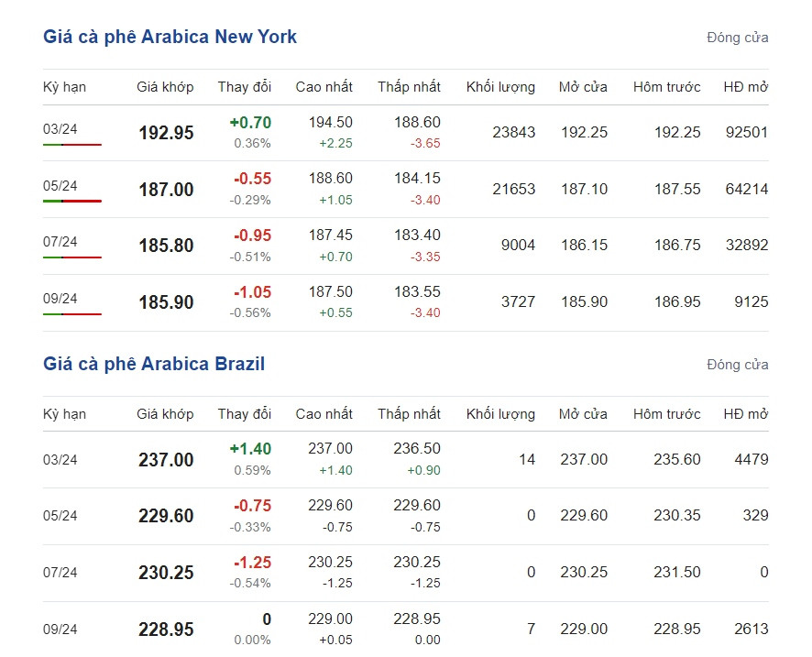The height and width of the screenshot is (657, 812).
Task: Select the +0.70 change value
Action: coord(250,123)
